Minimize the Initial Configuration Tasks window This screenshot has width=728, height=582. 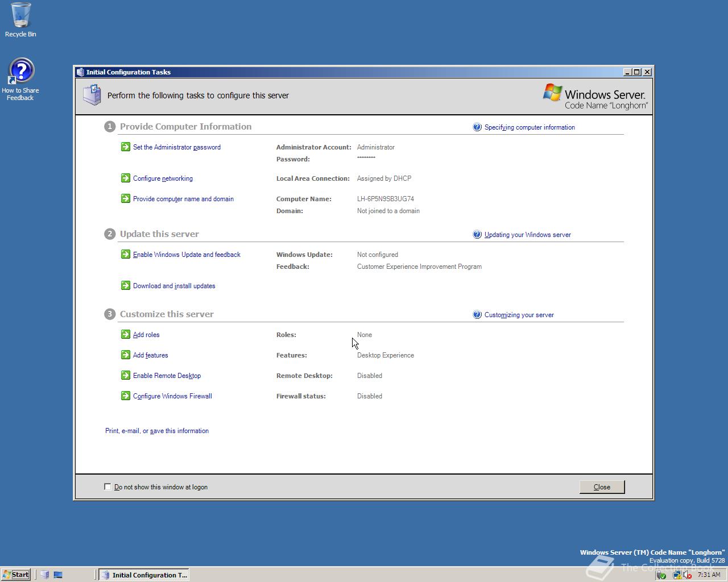[628, 72]
